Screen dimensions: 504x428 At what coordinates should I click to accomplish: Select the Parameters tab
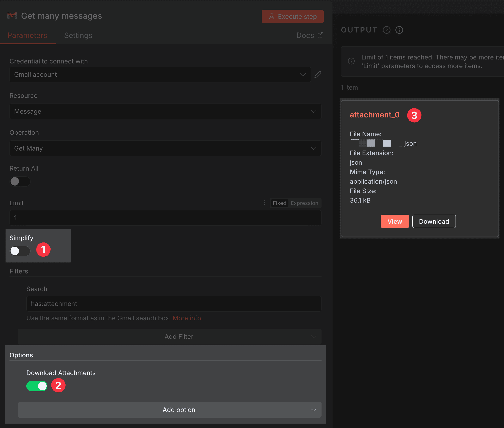click(x=27, y=35)
